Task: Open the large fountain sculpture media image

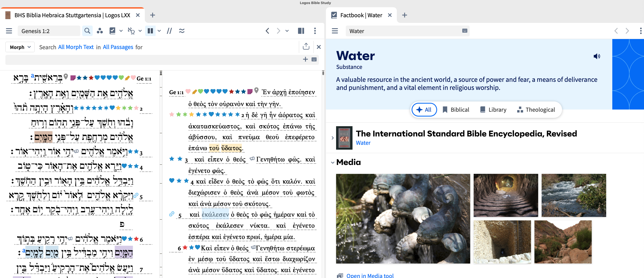Action: 403,219
